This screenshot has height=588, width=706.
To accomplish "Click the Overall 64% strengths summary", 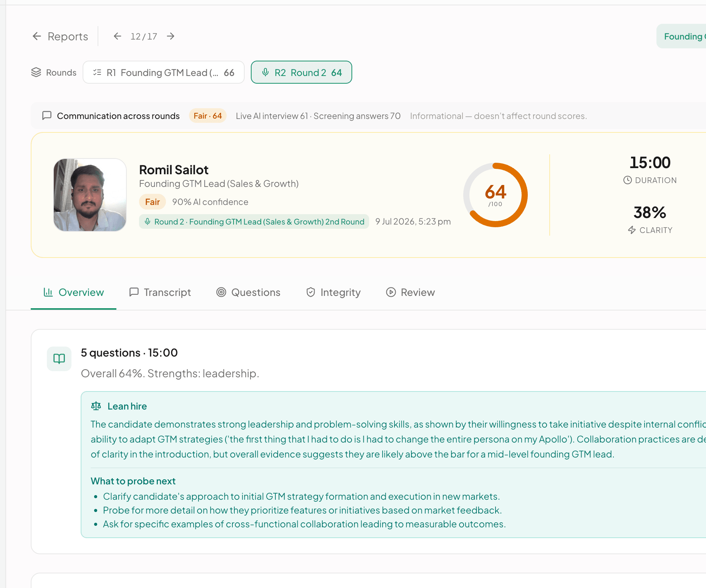I will click(170, 373).
